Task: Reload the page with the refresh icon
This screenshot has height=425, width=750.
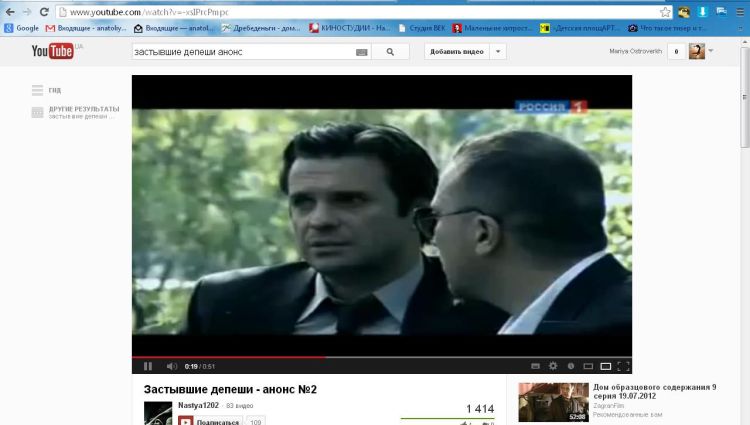Action: coord(44,12)
